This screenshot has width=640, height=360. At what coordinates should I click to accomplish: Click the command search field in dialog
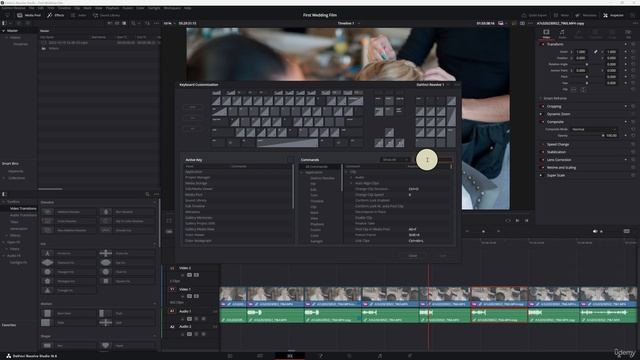433,160
